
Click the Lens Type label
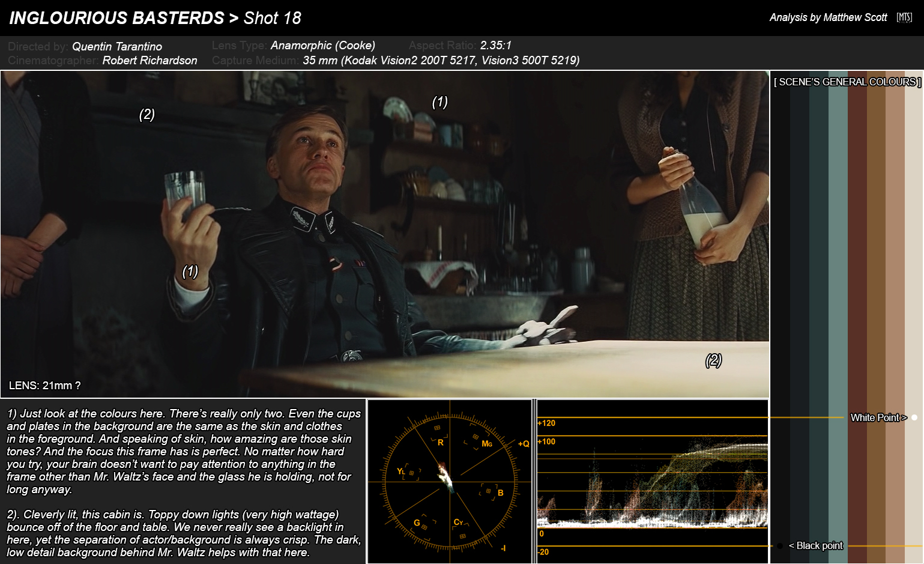click(x=239, y=45)
